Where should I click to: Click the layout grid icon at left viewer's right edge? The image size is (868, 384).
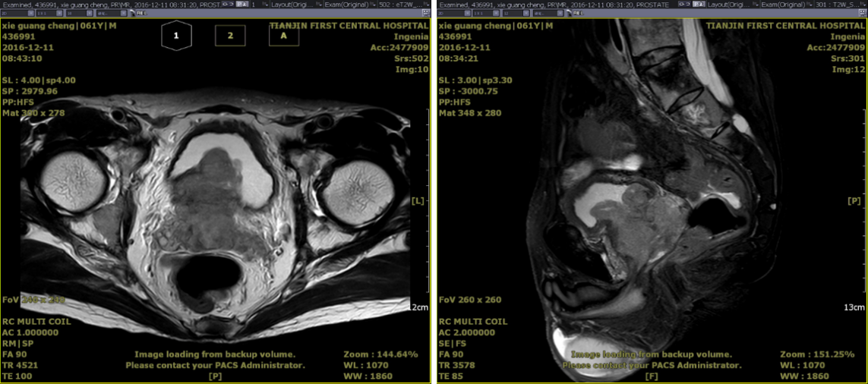(x=425, y=13)
